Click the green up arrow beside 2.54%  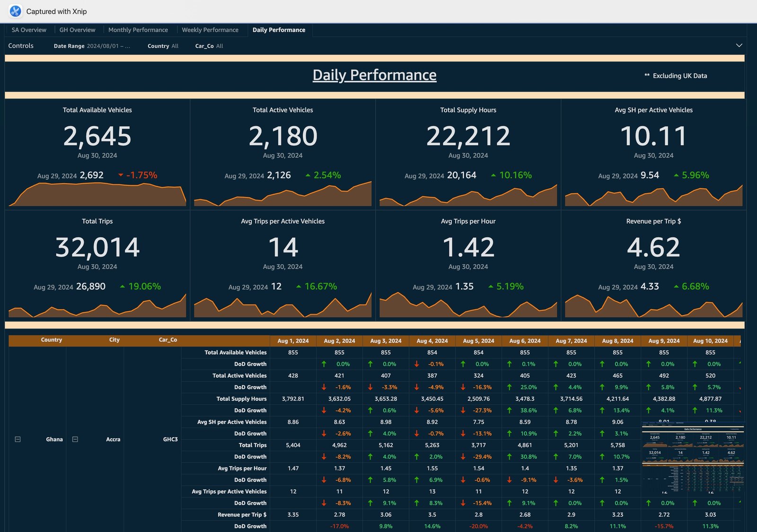308,175
